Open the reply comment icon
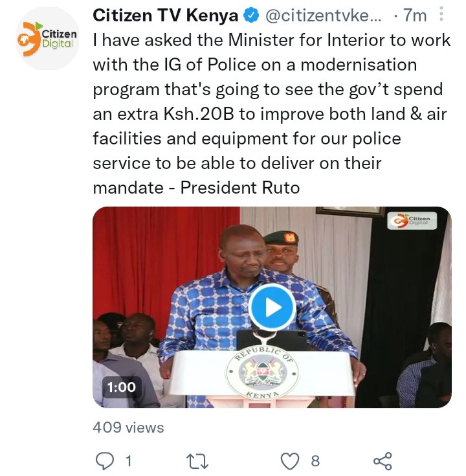 pos(105,461)
